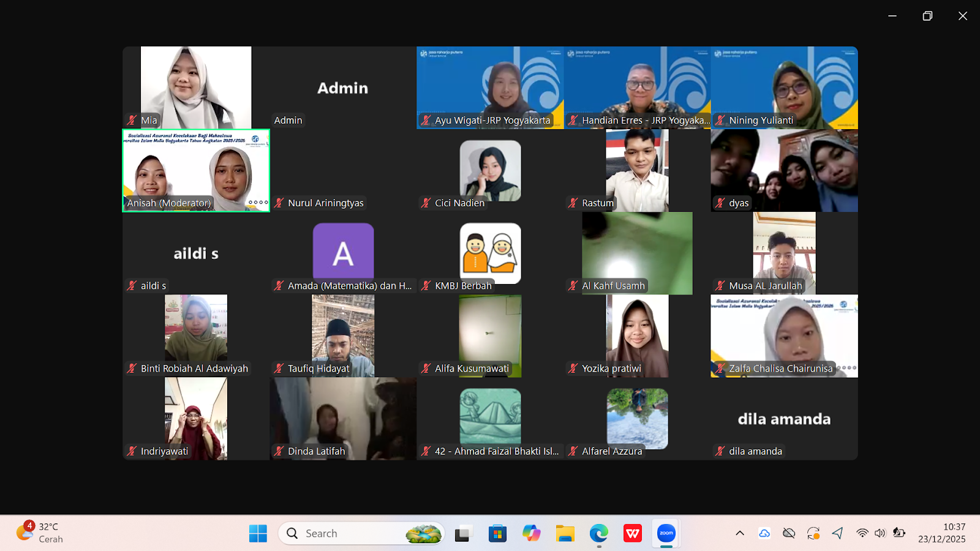Open more options on Anisah (Moderator) tile
This screenshot has width=980, height=551.
pos(258,202)
